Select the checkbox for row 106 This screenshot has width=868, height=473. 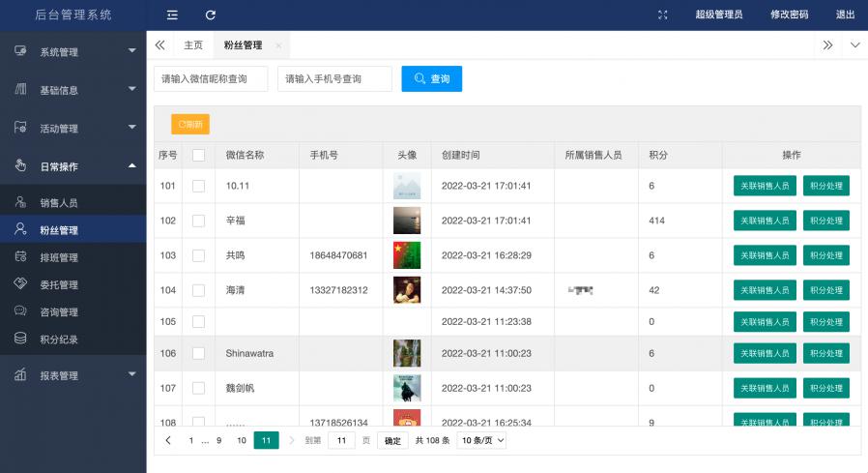(198, 354)
